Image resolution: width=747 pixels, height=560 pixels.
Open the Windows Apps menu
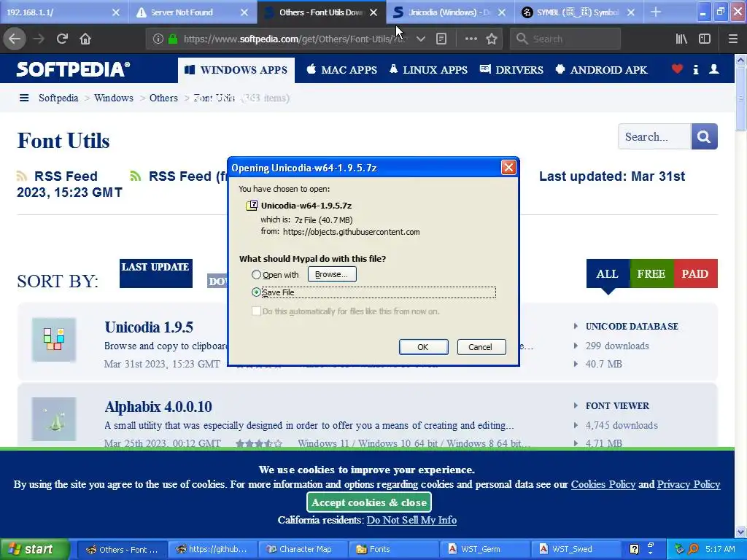(x=236, y=70)
